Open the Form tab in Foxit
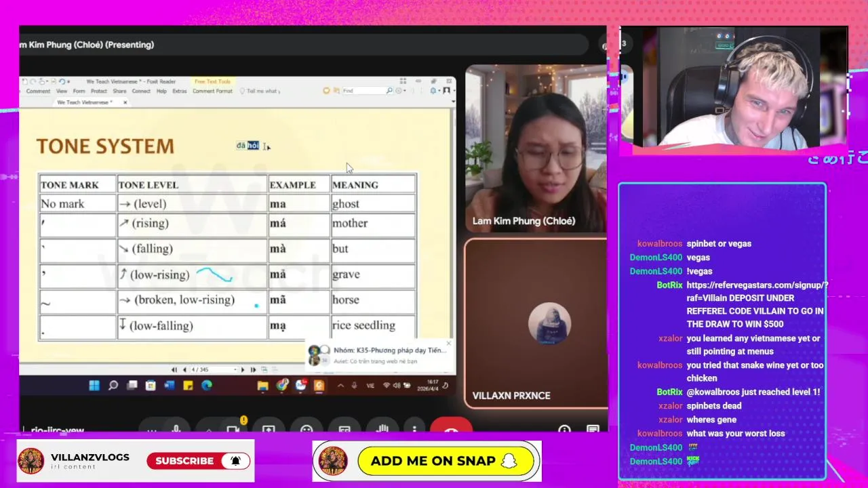Screen dimensions: 868x488 [x=79, y=91]
